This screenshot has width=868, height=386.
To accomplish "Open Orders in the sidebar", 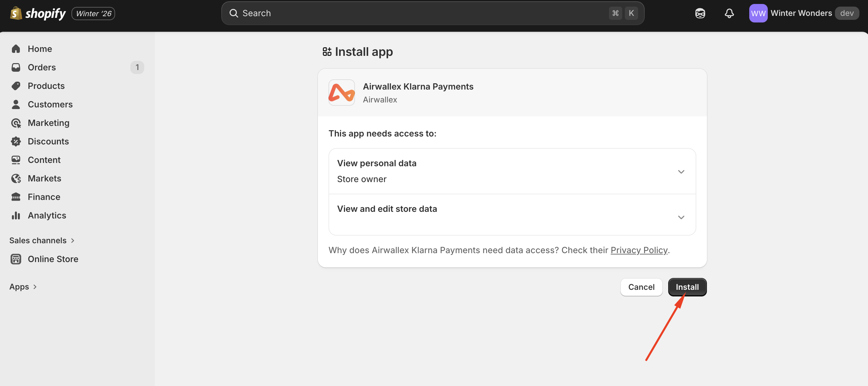I will 42,67.
